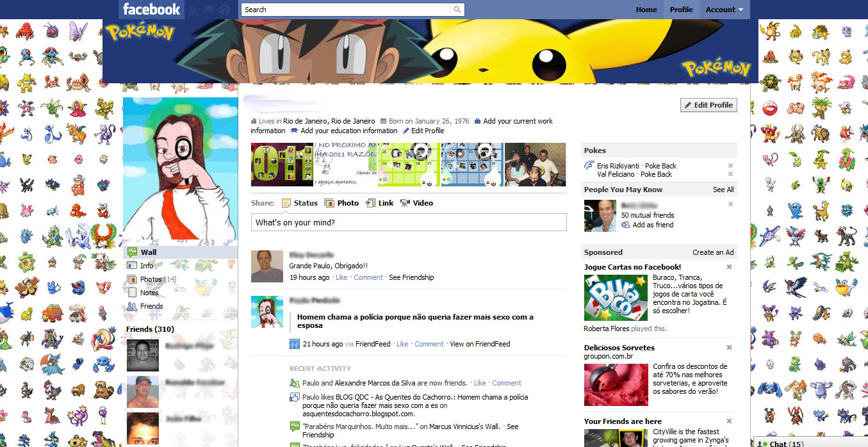The width and height of the screenshot is (868, 447).
Task: Comment on the Grande Paulo post
Action: [x=368, y=277]
